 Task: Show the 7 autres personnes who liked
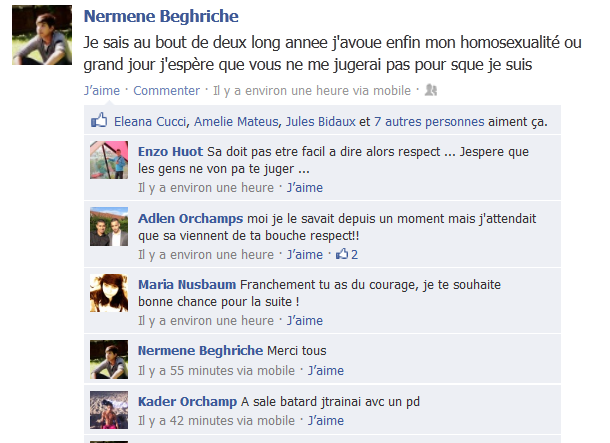(x=429, y=122)
